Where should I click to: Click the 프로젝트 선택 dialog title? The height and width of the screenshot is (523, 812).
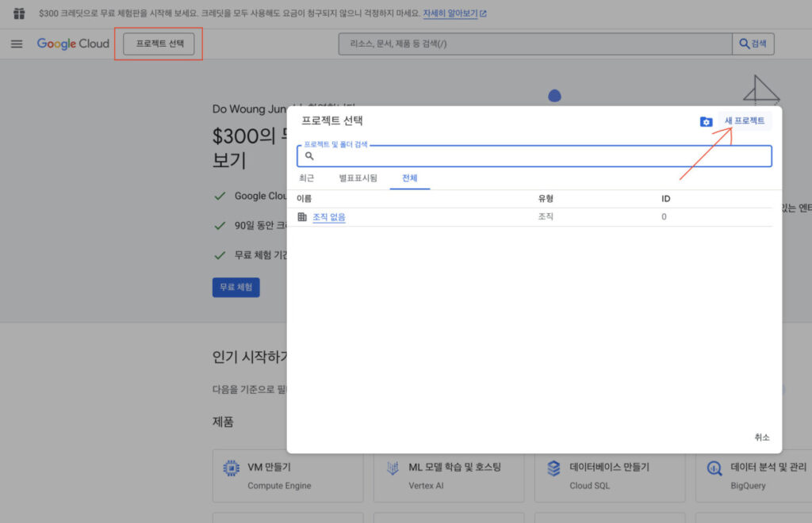pyautogui.click(x=332, y=120)
